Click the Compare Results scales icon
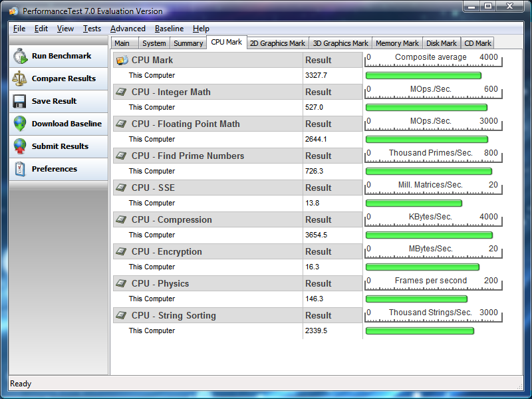The width and height of the screenshot is (532, 399). pyautogui.click(x=19, y=78)
